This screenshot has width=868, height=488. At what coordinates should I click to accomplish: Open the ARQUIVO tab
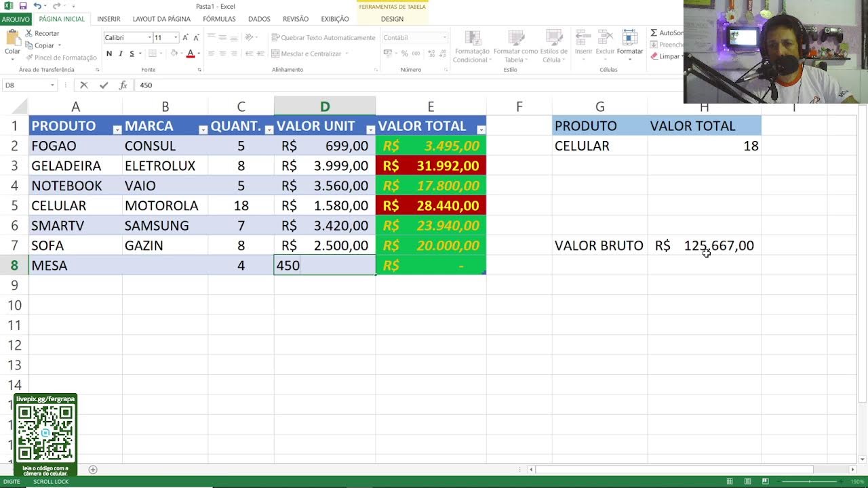click(16, 19)
